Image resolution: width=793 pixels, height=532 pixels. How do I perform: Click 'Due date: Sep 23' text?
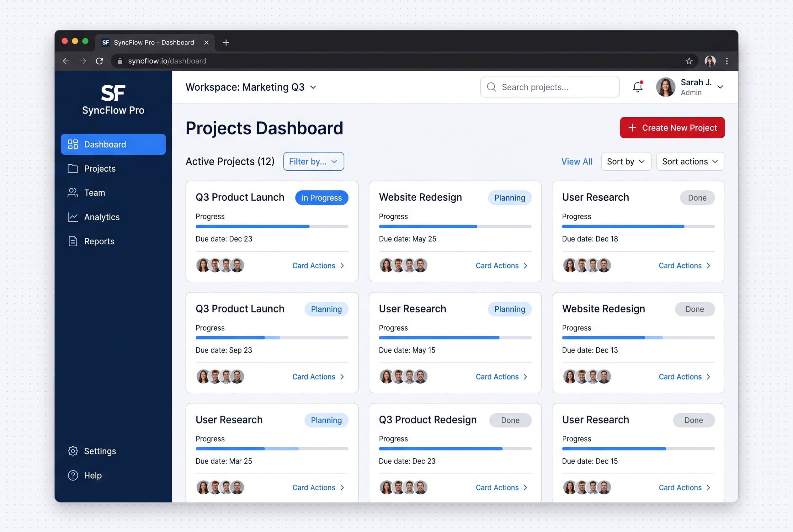(224, 350)
